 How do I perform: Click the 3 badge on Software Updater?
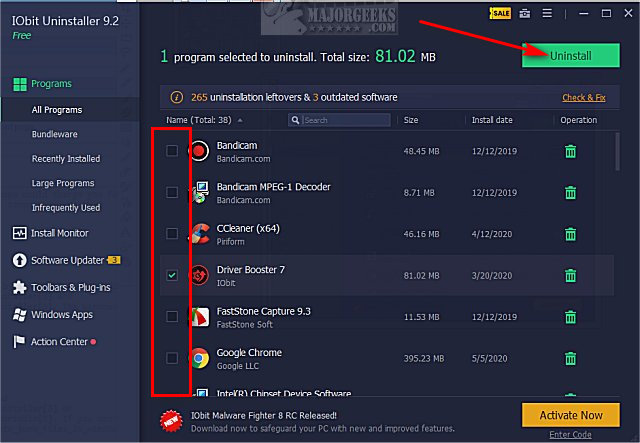114,260
